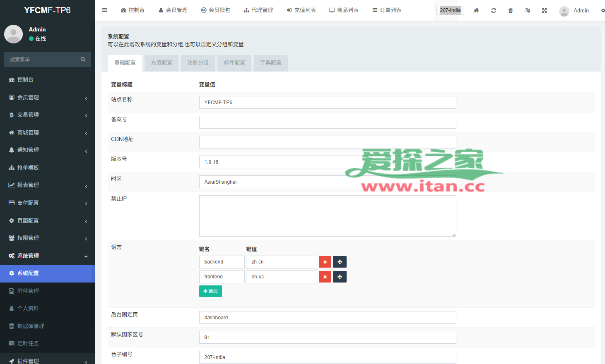605x364 pixels.
Task: Click the refresh icon in top bar
Action: tap(494, 10)
